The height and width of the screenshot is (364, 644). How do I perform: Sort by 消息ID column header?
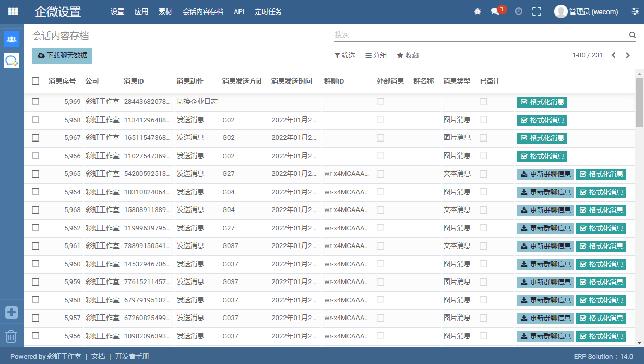tap(134, 81)
